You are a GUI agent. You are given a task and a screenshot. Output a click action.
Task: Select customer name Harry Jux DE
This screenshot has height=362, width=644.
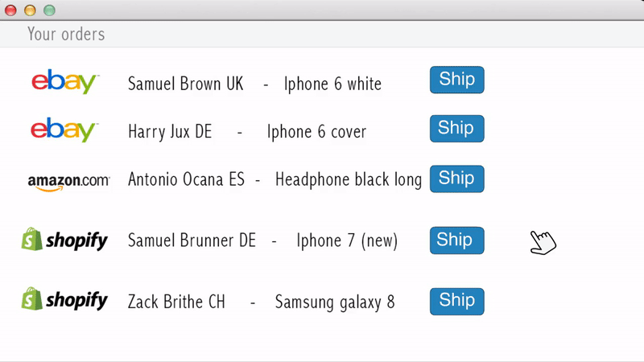click(170, 132)
